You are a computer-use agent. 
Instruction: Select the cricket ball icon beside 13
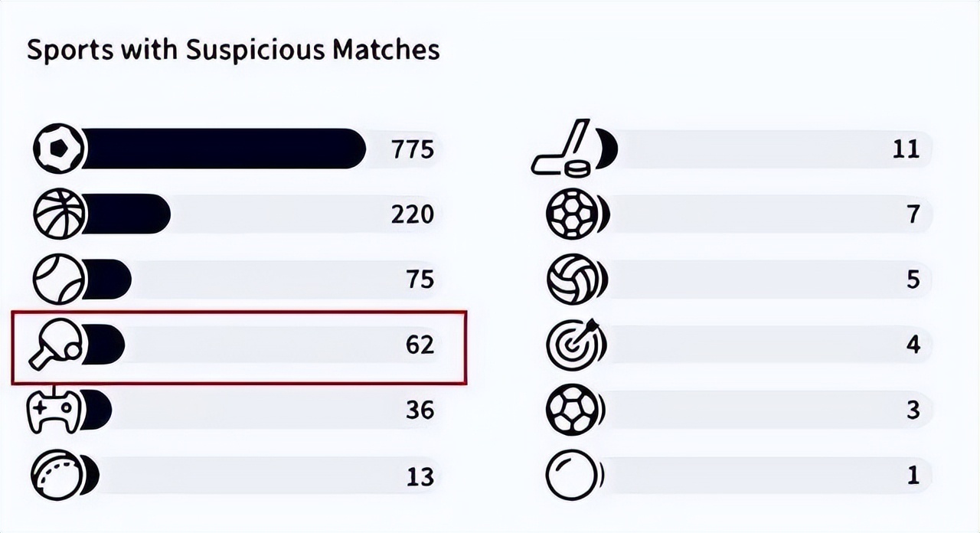(x=56, y=476)
